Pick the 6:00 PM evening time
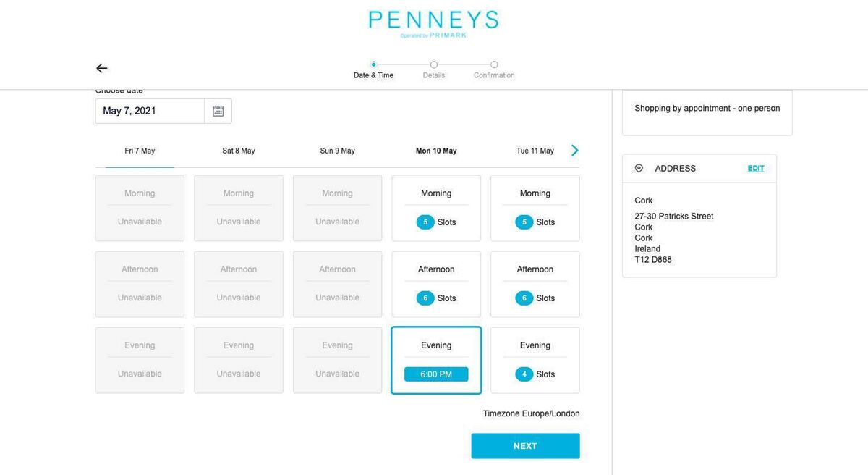Viewport: 868px width, 475px height. [x=436, y=374]
